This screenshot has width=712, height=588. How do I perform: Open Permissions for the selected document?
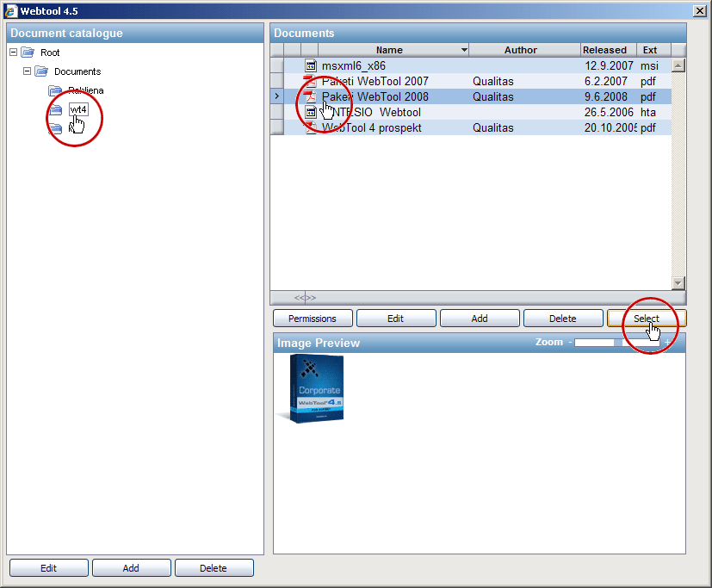pos(312,319)
